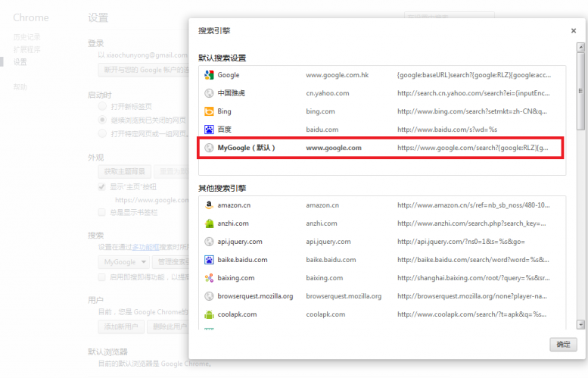The image size is (588, 378).
Task: Select anzhi.com engine name
Action: click(x=233, y=223)
